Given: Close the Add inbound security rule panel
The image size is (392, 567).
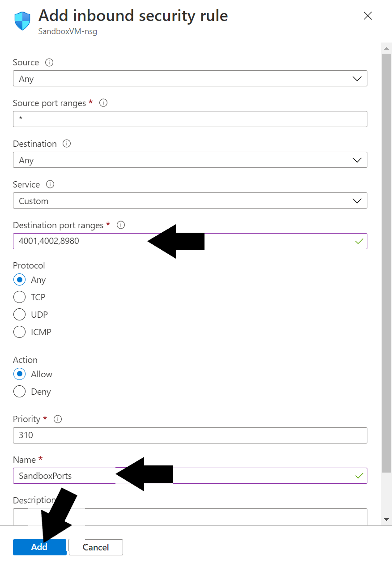Looking at the screenshot, I should pos(368,16).
